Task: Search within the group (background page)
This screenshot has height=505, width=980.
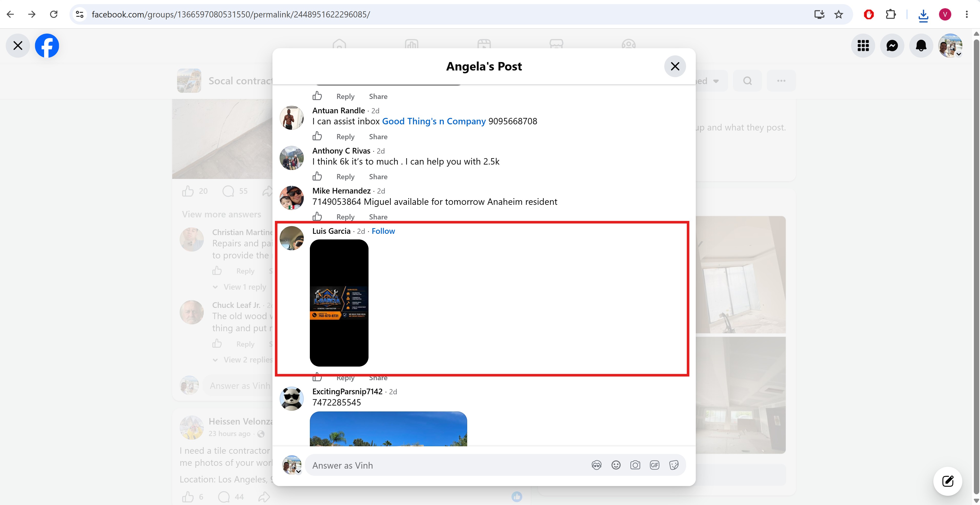Action: [747, 81]
